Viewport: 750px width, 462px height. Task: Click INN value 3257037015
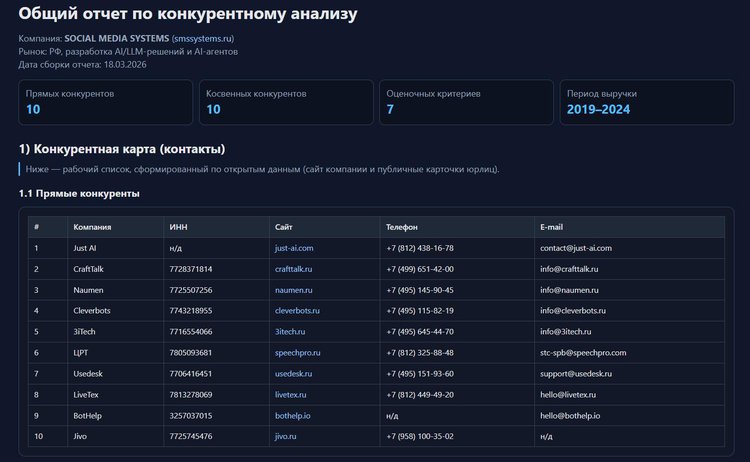click(190, 416)
